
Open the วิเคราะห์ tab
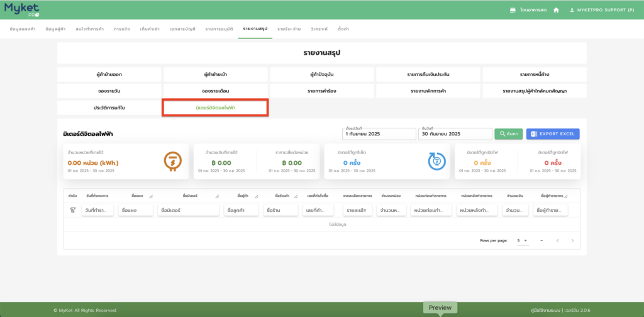pyautogui.click(x=319, y=29)
